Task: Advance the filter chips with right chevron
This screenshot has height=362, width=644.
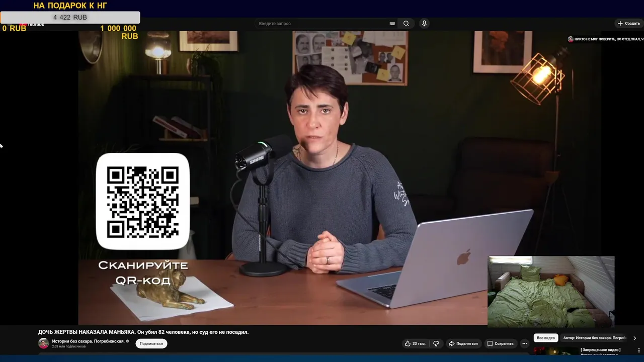Action: pos(634,338)
